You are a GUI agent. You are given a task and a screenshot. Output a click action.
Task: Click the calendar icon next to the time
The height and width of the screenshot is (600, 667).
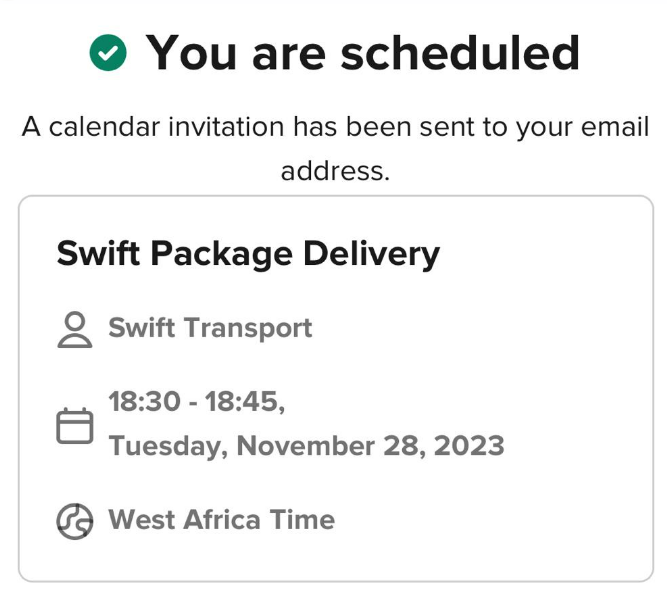(x=75, y=426)
